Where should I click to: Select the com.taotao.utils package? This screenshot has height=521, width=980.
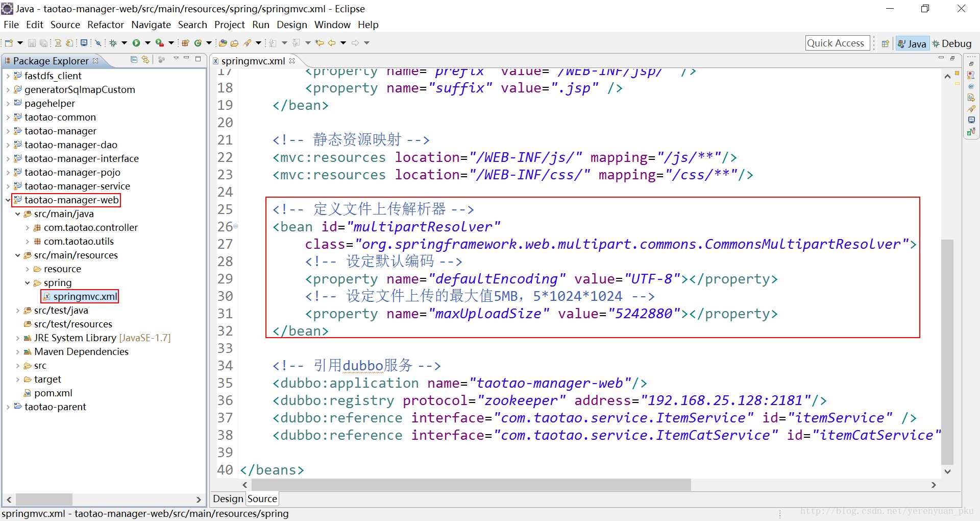pos(73,242)
